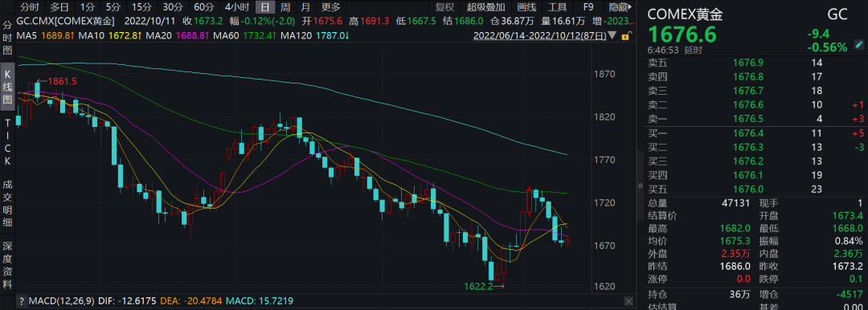
Task: Open the 工具 menu
Action: [x=558, y=7]
